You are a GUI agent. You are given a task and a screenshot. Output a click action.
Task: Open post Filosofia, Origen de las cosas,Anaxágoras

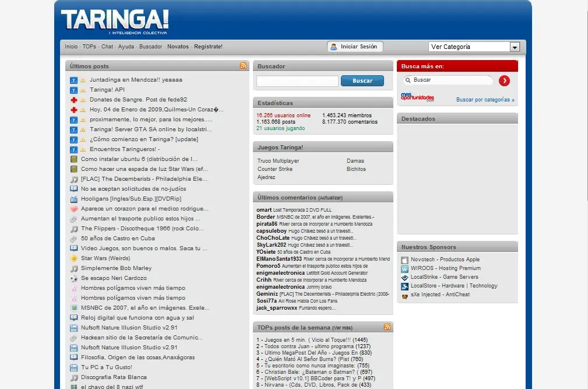[x=138, y=358]
